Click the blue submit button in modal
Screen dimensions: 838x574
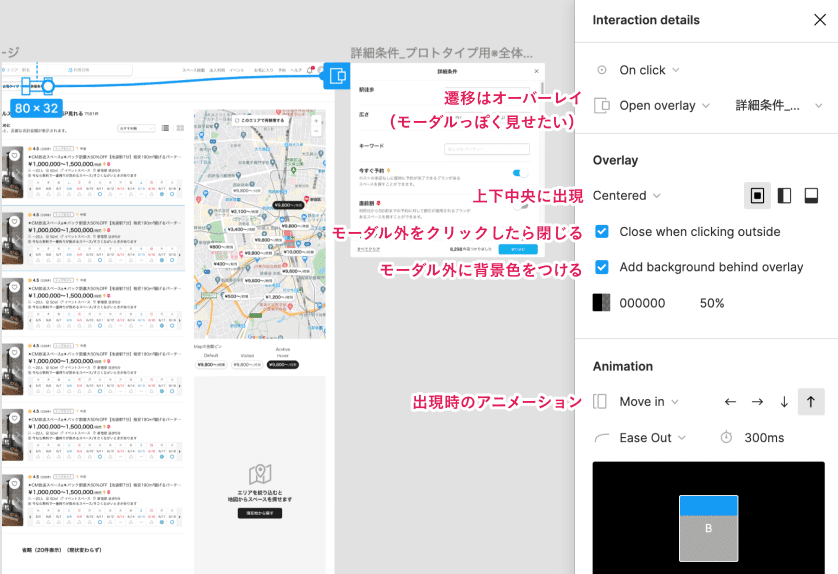click(x=518, y=249)
